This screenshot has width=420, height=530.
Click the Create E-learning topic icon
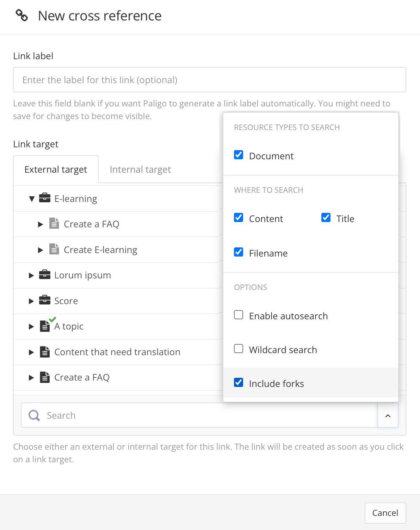point(54,249)
